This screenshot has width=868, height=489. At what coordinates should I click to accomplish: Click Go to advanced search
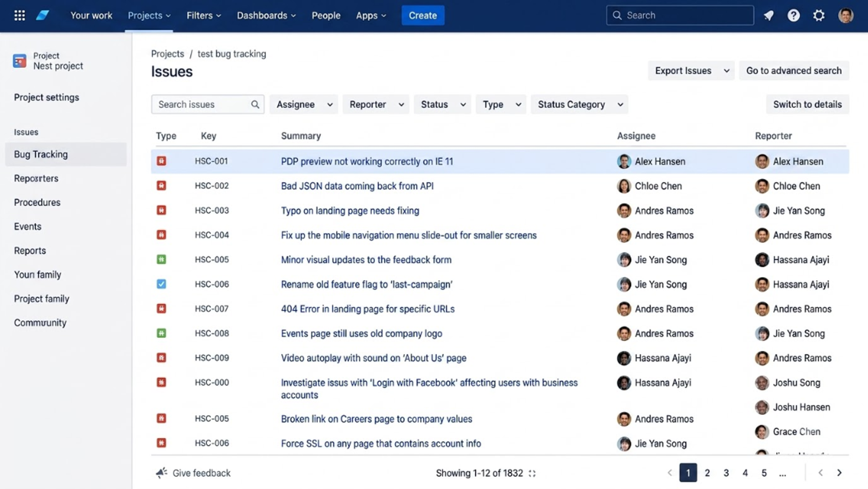tap(794, 71)
